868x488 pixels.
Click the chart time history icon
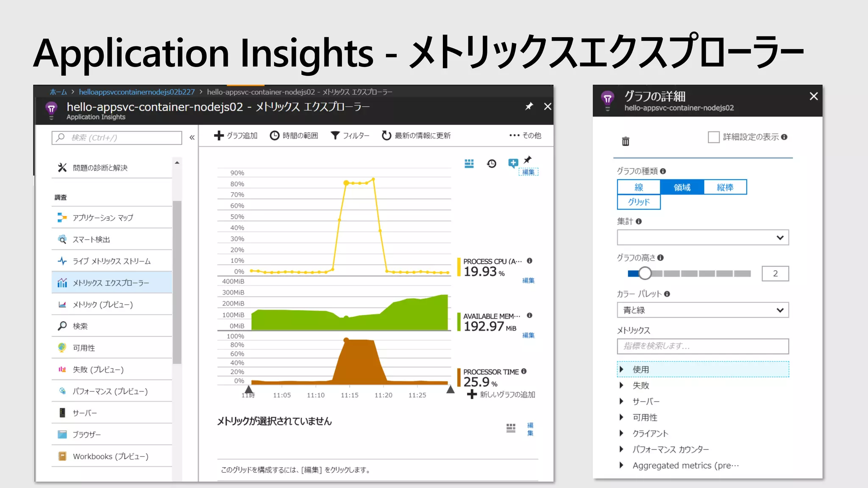[x=492, y=164]
